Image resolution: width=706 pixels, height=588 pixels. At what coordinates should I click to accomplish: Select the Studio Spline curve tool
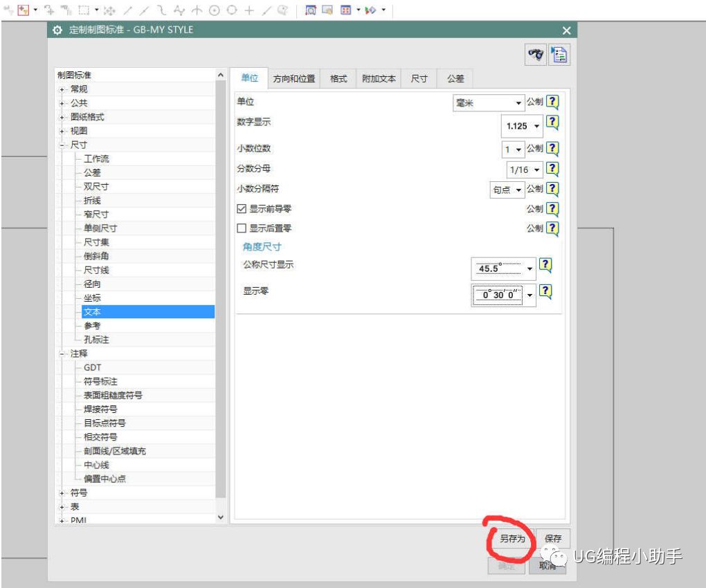179,10
